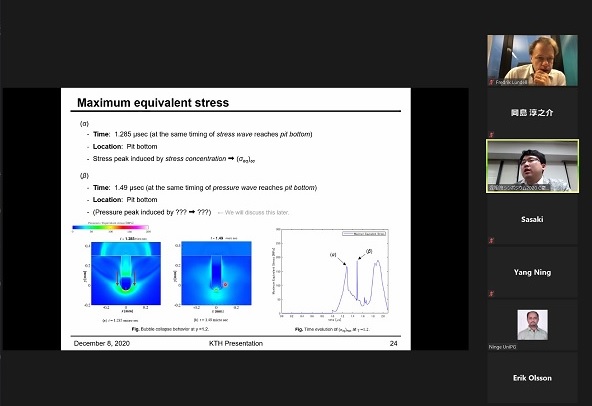Select Fredrik Lundell's video thumbnail
592x406 pixels.
[x=532, y=60]
